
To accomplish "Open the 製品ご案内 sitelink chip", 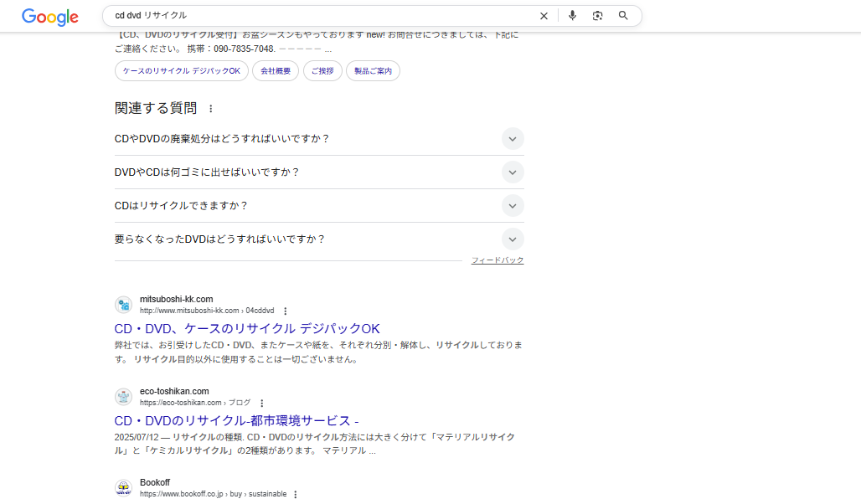I will click(x=373, y=71).
